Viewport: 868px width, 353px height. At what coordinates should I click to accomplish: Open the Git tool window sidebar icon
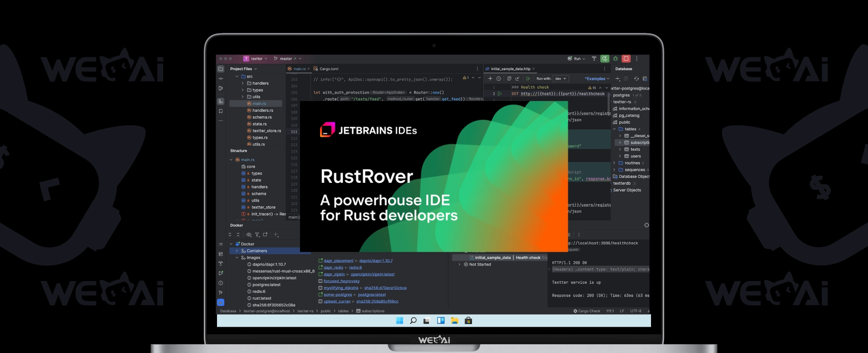pyautogui.click(x=221, y=293)
